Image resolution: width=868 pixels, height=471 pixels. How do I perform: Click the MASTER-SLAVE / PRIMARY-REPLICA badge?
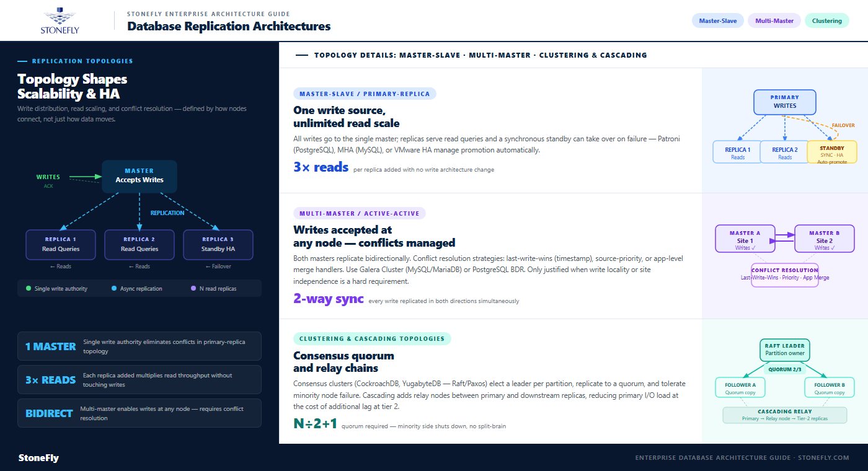pyautogui.click(x=365, y=94)
